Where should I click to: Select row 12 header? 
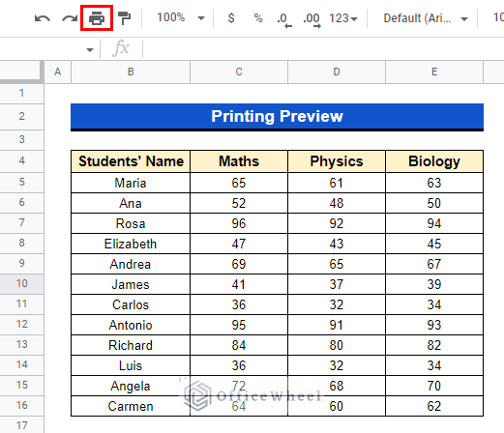[x=21, y=324]
